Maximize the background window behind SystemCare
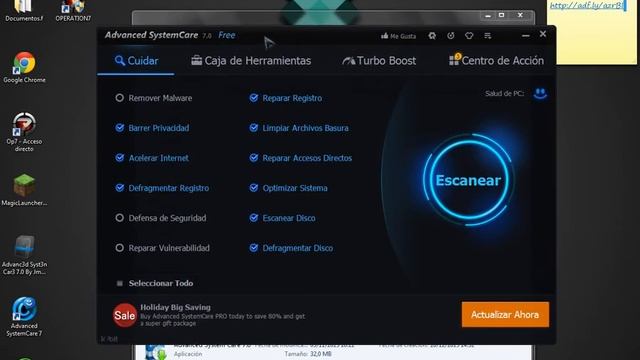This screenshot has width=640, height=360. [502, 15]
